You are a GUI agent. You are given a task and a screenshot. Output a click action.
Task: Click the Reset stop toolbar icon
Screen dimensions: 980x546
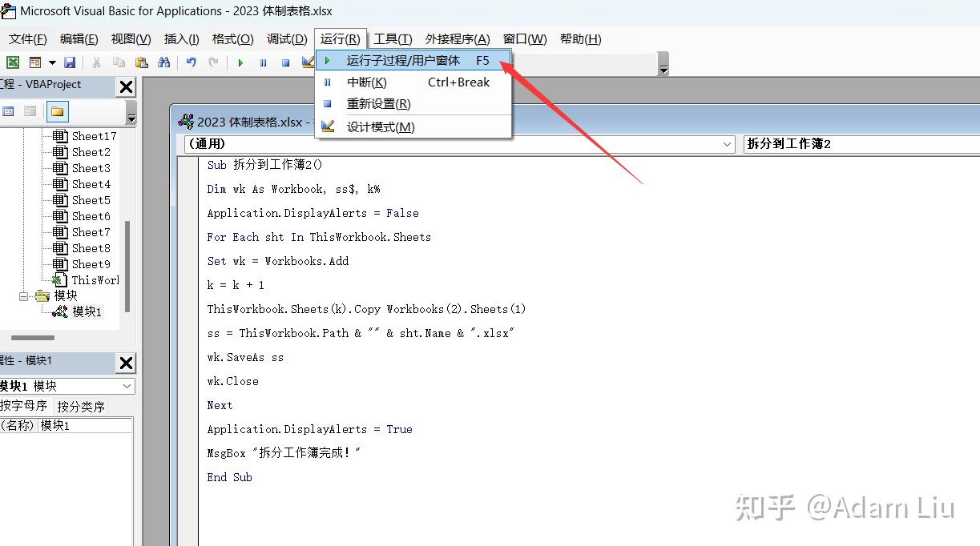pos(285,62)
